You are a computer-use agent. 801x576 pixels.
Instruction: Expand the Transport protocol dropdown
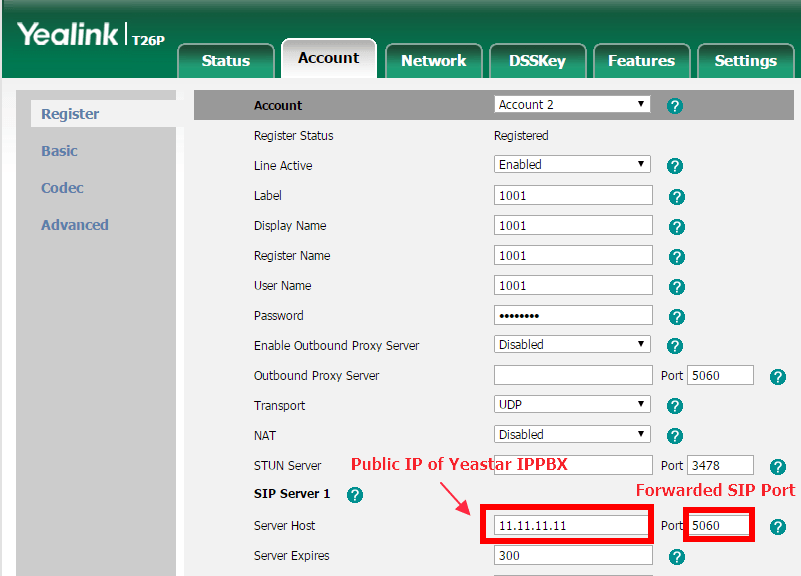tap(571, 405)
